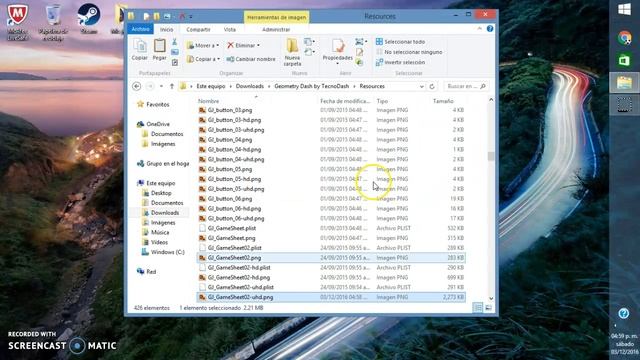Click the Copiar icon in the ribbon

(140, 50)
